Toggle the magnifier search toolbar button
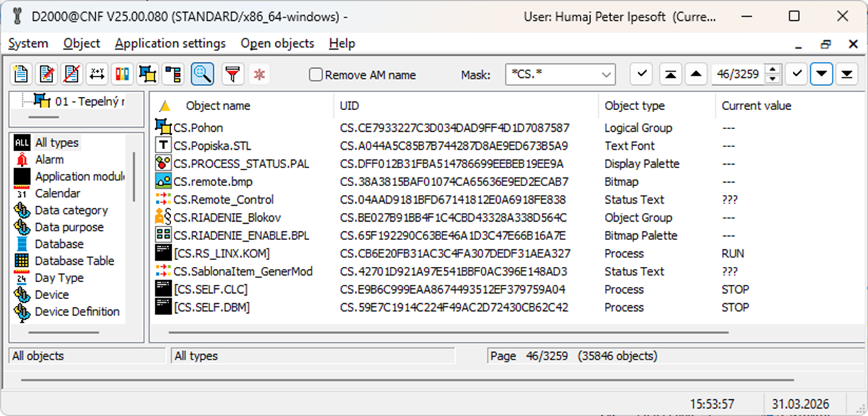 202,75
